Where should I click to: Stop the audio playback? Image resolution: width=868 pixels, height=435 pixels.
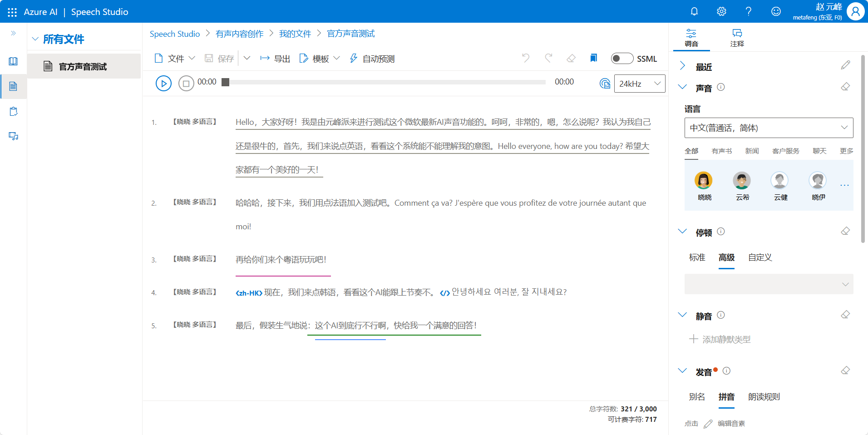(186, 84)
